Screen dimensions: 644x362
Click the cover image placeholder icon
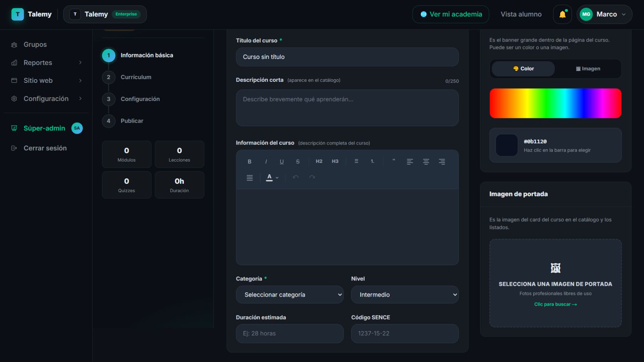[555, 268]
